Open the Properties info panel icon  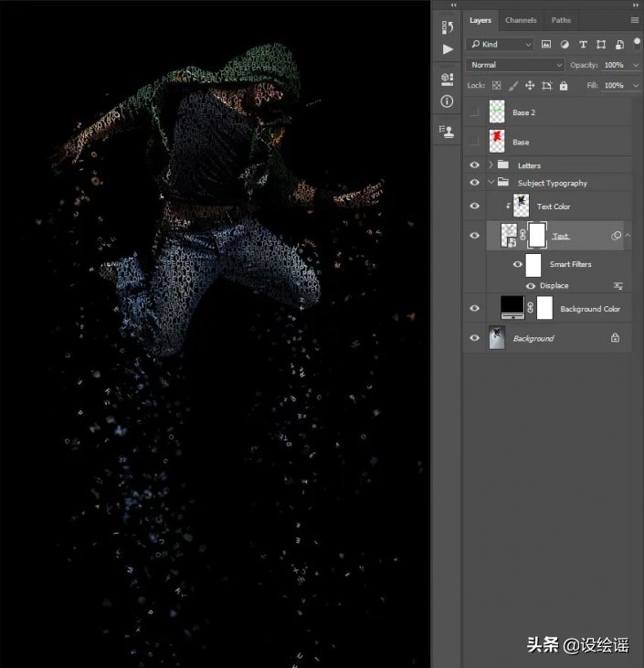[x=448, y=101]
